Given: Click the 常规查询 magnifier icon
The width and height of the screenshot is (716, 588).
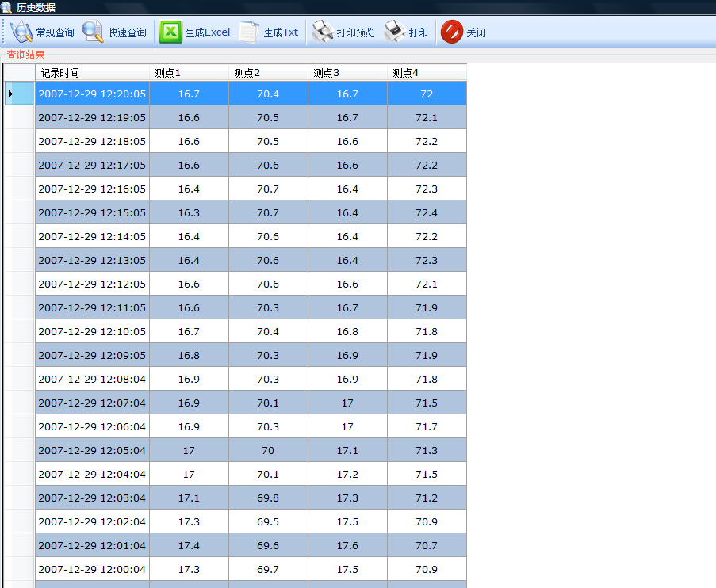Looking at the screenshot, I should pos(21,32).
